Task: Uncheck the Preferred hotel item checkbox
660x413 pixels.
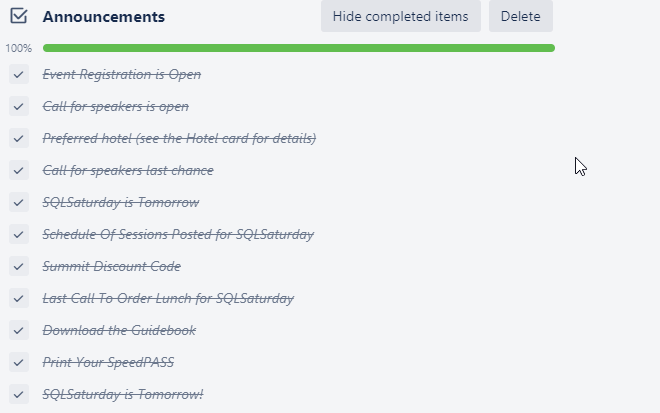Action: tap(19, 139)
